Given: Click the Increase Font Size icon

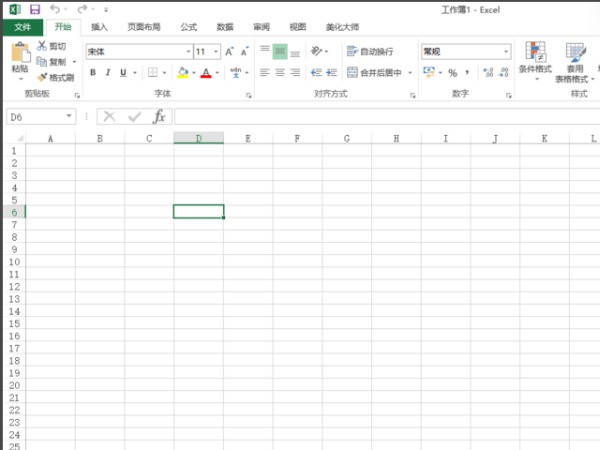Looking at the screenshot, I should tap(230, 51).
